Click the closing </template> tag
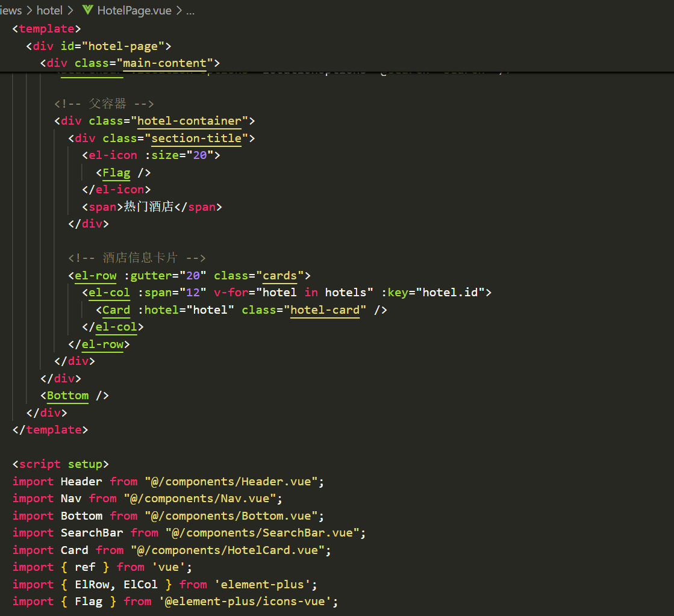 point(50,430)
